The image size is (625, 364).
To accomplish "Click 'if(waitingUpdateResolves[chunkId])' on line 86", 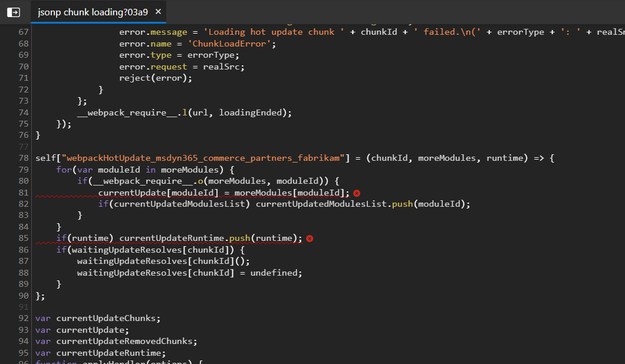I will (x=145, y=250).
